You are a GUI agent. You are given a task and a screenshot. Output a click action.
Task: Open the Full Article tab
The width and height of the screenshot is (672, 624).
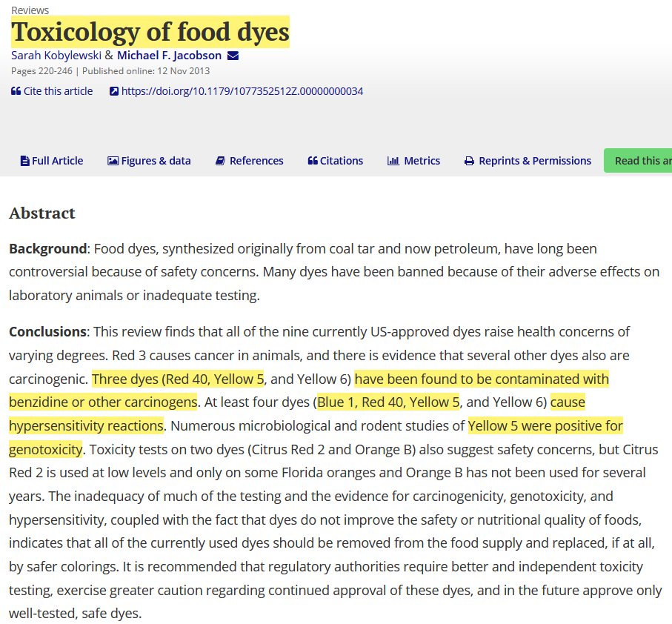click(52, 161)
